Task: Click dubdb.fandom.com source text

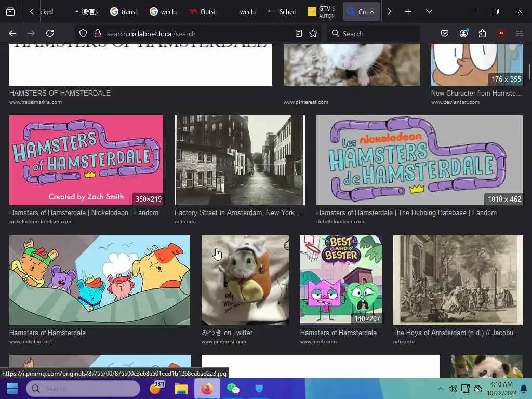Action: (x=340, y=221)
